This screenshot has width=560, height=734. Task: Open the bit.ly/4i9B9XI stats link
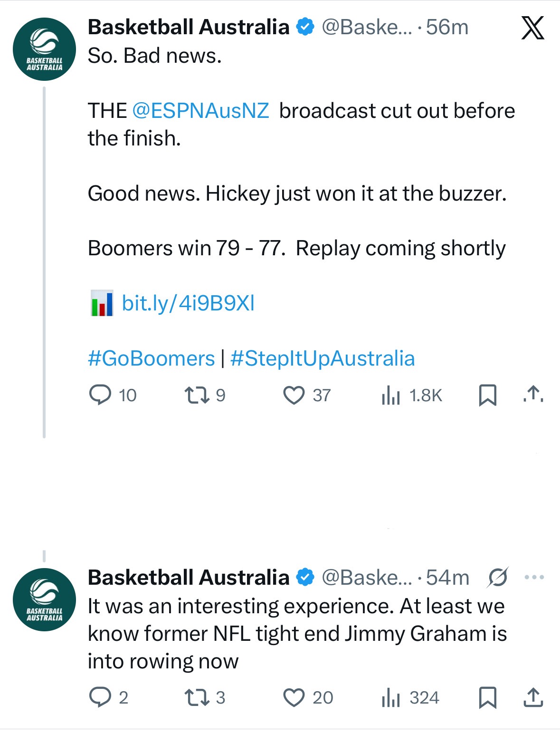[x=188, y=303]
